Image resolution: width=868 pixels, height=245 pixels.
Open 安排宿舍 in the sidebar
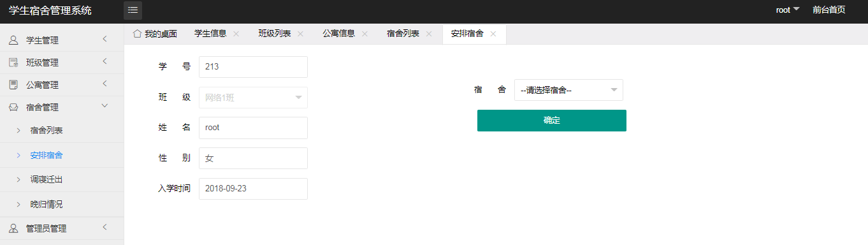pyautogui.click(x=47, y=155)
